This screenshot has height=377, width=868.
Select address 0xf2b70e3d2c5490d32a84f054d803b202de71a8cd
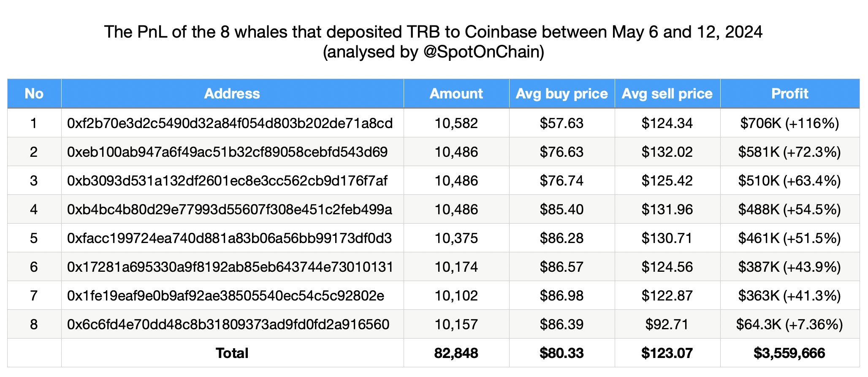pyautogui.click(x=230, y=123)
